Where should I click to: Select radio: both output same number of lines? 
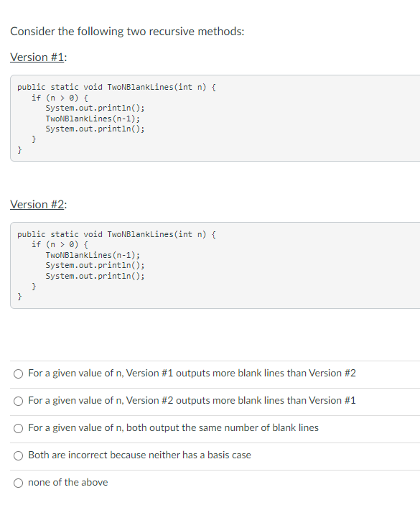click(x=19, y=428)
